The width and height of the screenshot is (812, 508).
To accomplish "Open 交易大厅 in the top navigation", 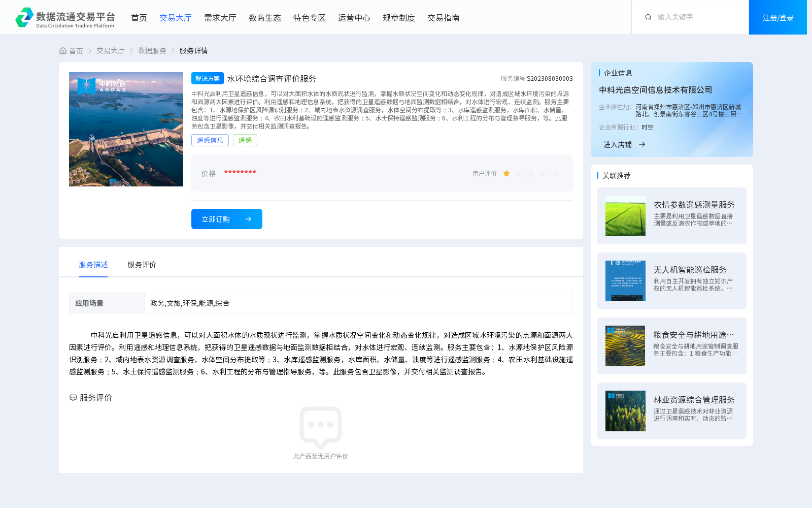I will [176, 18].
